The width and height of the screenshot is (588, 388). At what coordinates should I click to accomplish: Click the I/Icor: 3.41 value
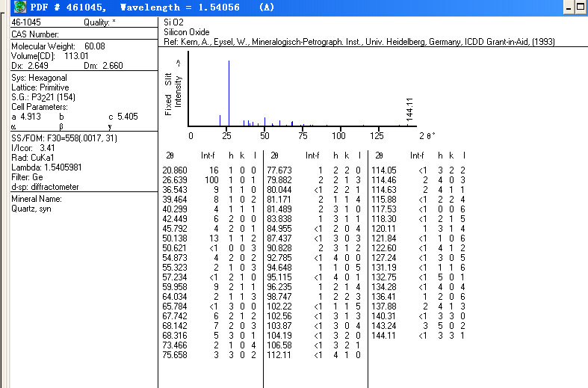point(33,148)
